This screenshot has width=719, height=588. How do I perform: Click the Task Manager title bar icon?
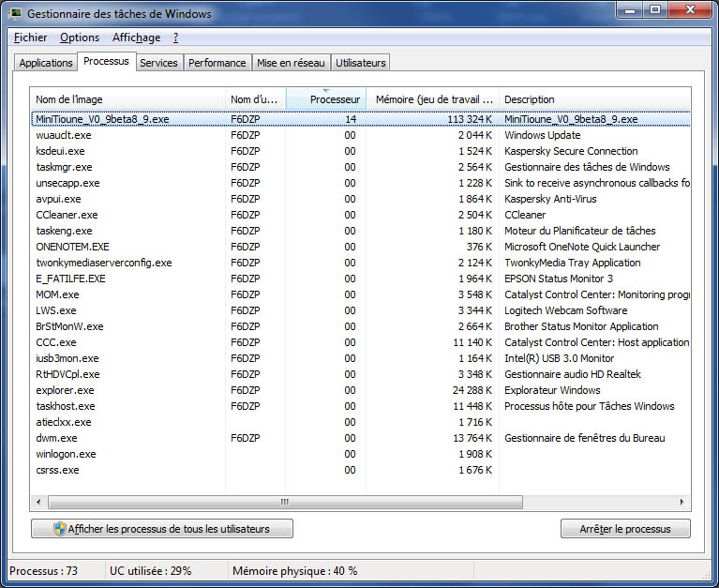pos(15,13)
